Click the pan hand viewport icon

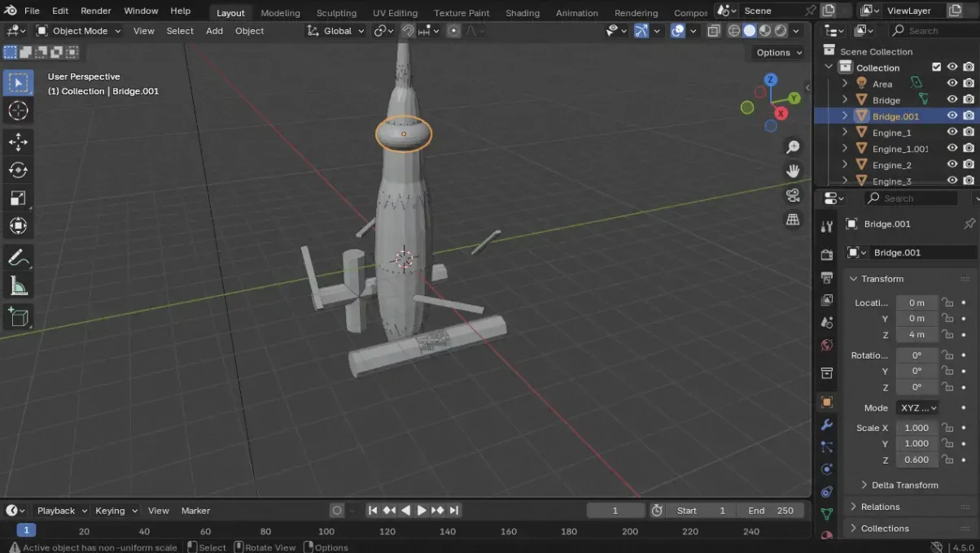click(x=793, y=172)
